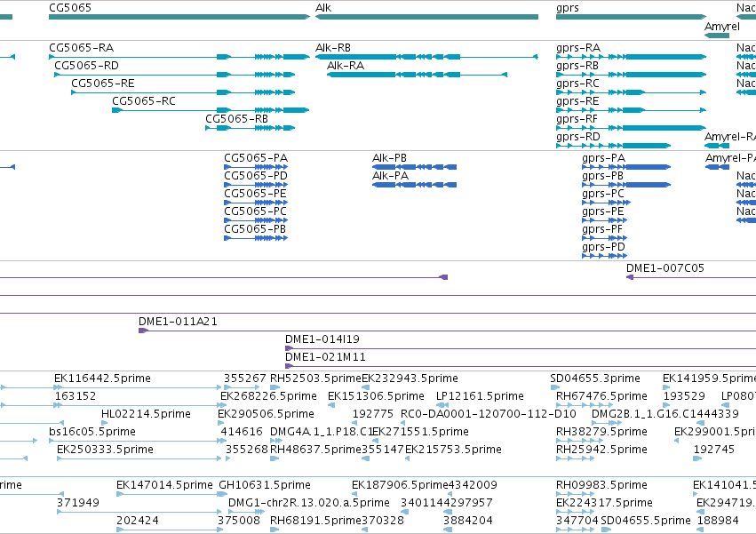Screen dimensions: 756x534
Task: Click the CG5065-RB transcript label
Action: (x=236, y=119)
